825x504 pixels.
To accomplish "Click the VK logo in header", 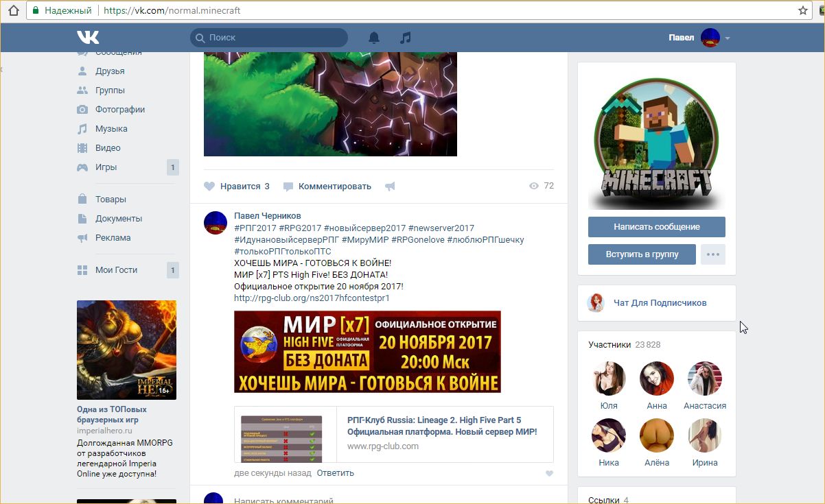I will (88, 38).
